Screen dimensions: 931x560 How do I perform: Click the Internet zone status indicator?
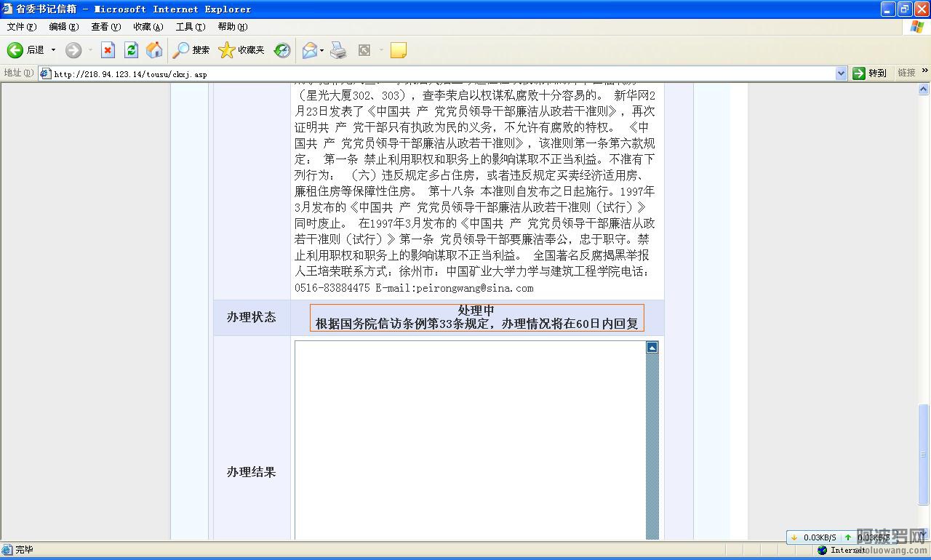[842, 550]
